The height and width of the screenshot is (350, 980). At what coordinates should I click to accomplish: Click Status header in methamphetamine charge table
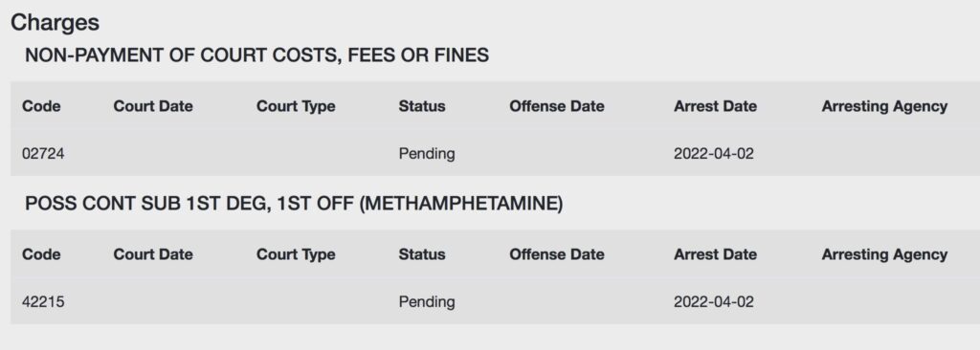click(422, 254)
